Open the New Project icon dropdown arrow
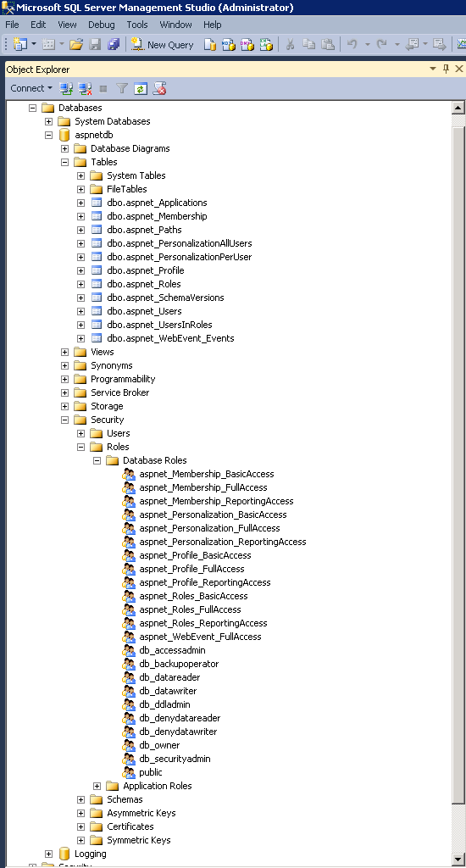Image resolution: width=466 pixels, height=868 pixels. (x=34, y=44)
